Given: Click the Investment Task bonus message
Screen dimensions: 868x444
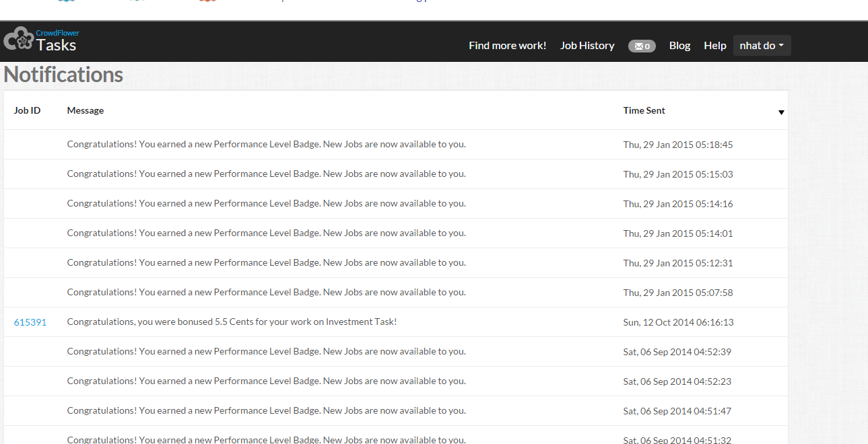Looking at the screenshot, I should 232,322.
